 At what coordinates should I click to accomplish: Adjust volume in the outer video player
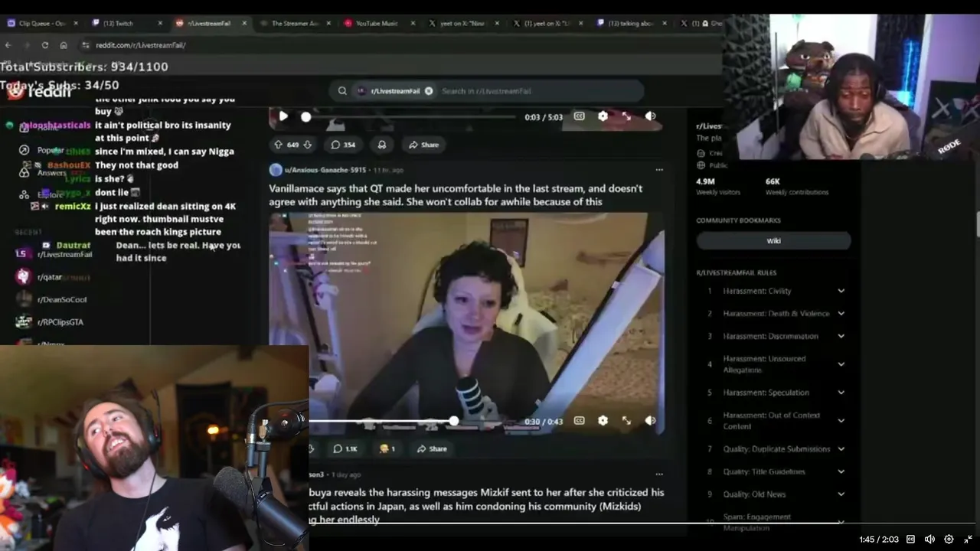coord(929,540)
